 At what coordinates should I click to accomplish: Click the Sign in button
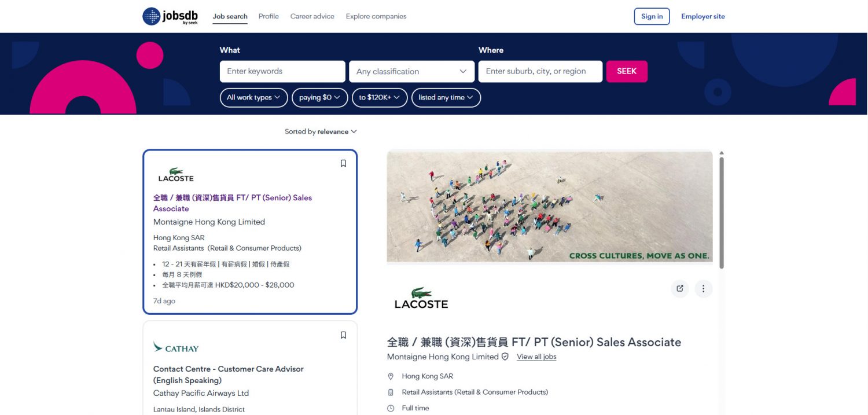pos(652,16)
